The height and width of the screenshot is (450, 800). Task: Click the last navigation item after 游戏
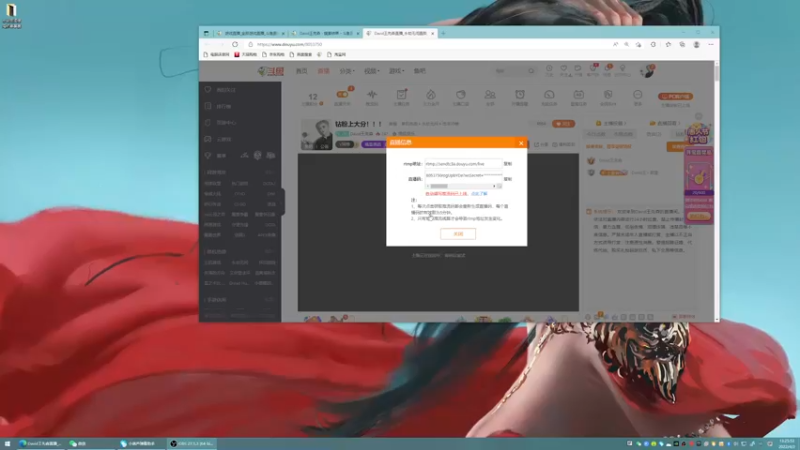click(x=419, y=71)
